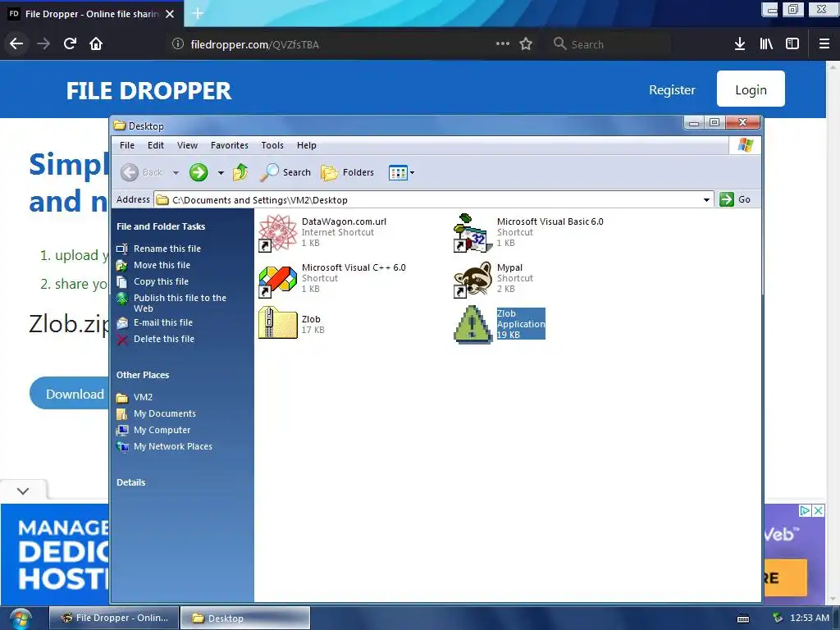The width and height of the screenshot is (840, 630).
Task: Open My Documents in Other Places
Action: tap(164, 413)
